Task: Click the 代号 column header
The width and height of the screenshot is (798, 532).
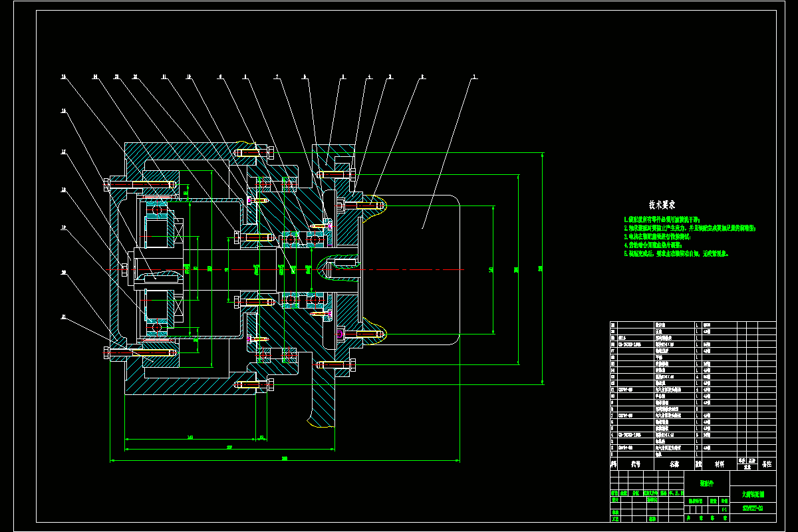Action: 635,464
